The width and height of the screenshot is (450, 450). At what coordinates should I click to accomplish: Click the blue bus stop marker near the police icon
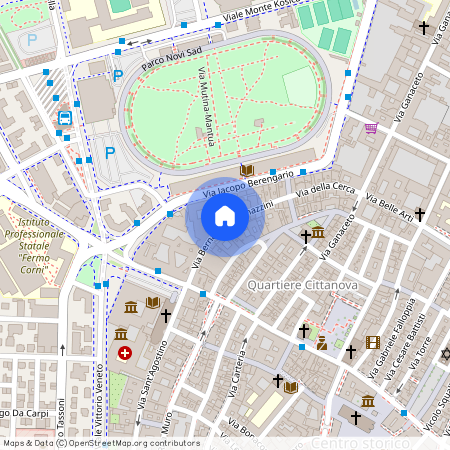(302, 347)
